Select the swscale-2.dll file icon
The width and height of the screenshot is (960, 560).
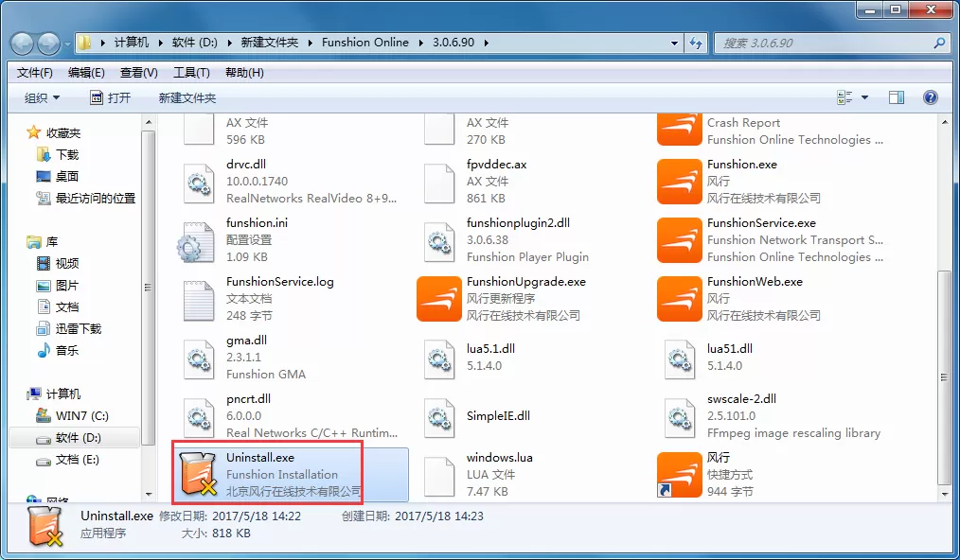(680, 417)
